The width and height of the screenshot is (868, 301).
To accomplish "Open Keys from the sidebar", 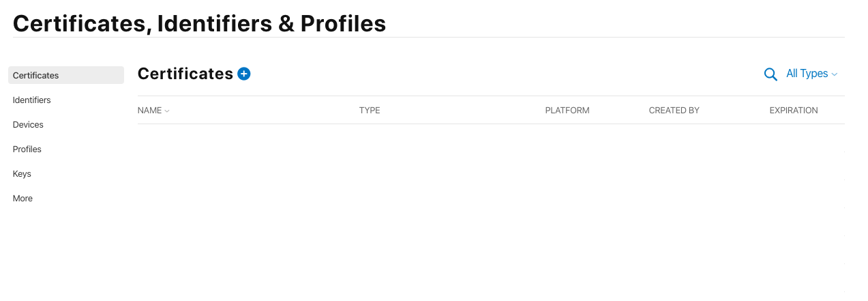I will 22,173.
